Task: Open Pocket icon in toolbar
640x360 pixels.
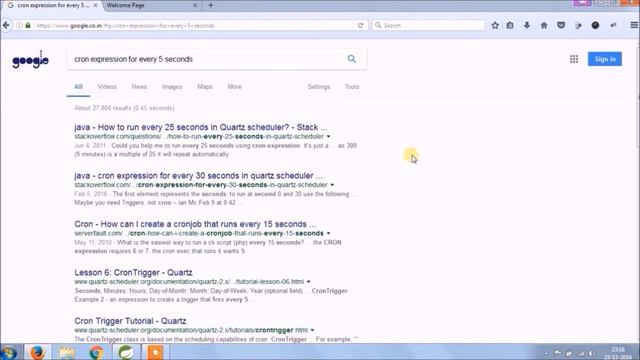Action: (561, 25)
